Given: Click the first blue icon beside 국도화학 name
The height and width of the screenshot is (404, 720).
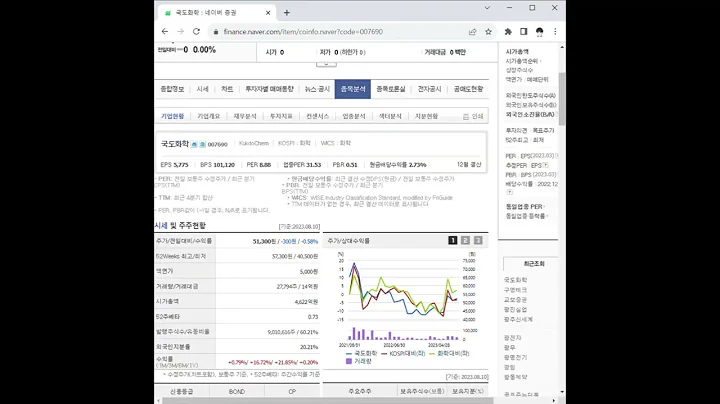Looking at the screenshot, I should 194,144.
